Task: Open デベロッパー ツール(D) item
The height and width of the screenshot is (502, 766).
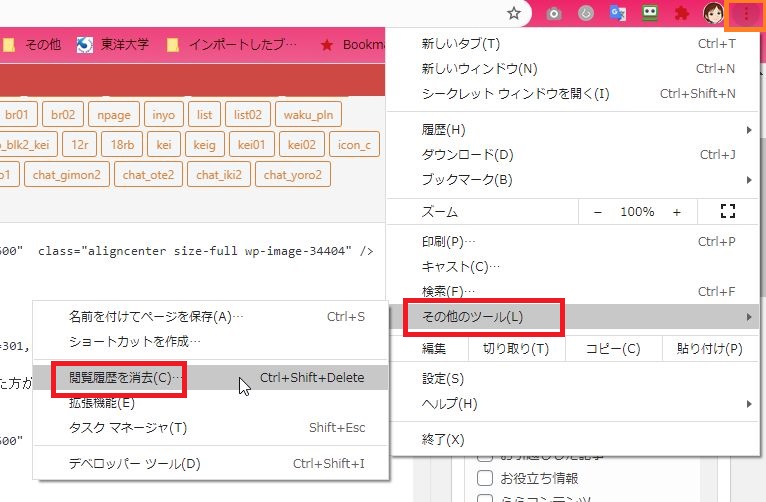Action: (211, 463)
